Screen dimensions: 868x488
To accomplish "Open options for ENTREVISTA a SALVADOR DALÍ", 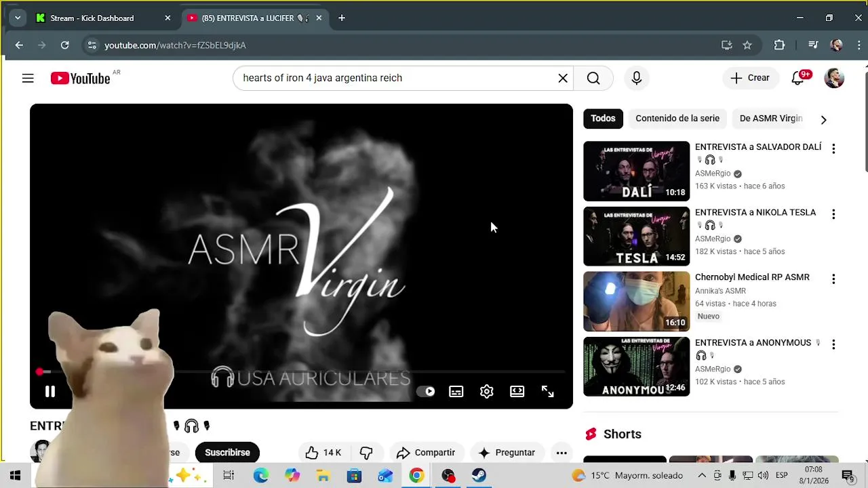I will (833, 149).
